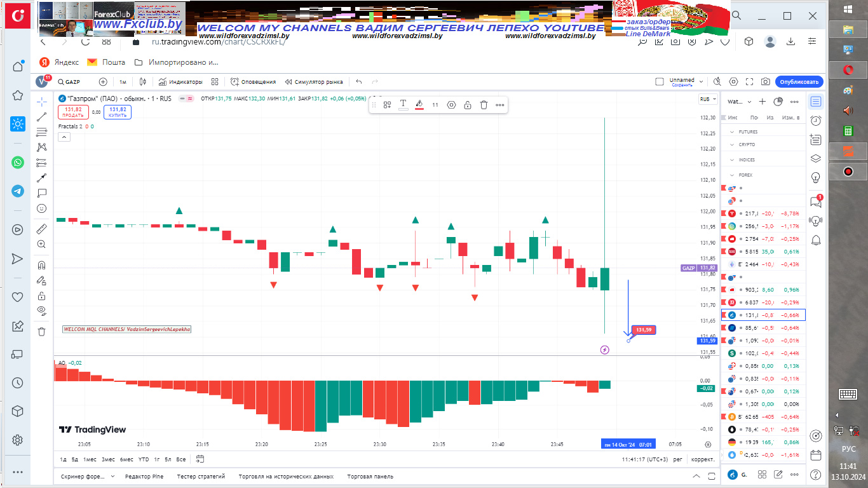The height and width of the screenshot is (488, 868).
Task: Change the 1м chart interval
Action: pyautogui.click(x=123, y=82)
